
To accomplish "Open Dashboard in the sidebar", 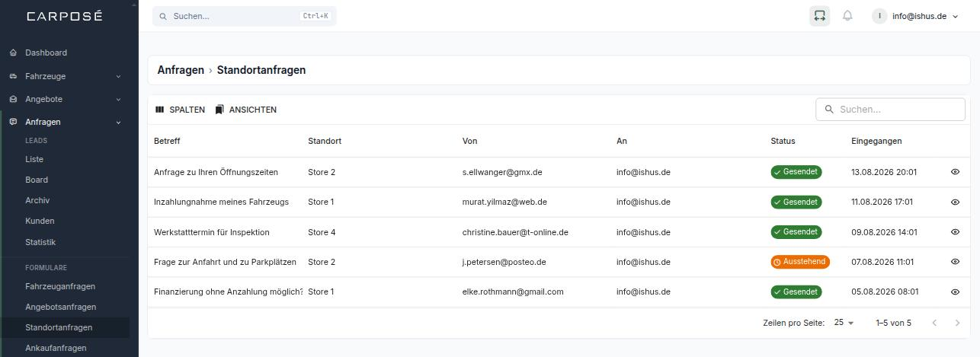I will pyautogui.click(x=46, y=53).
